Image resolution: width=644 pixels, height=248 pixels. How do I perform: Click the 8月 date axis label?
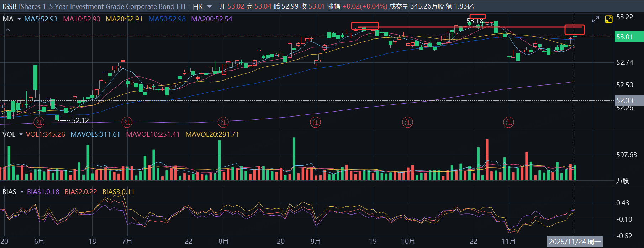(223, 242)
